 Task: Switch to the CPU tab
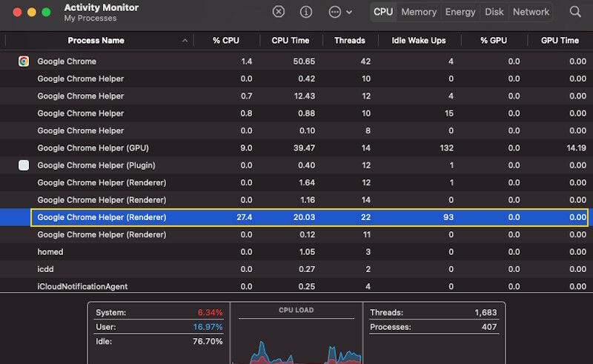383,12
